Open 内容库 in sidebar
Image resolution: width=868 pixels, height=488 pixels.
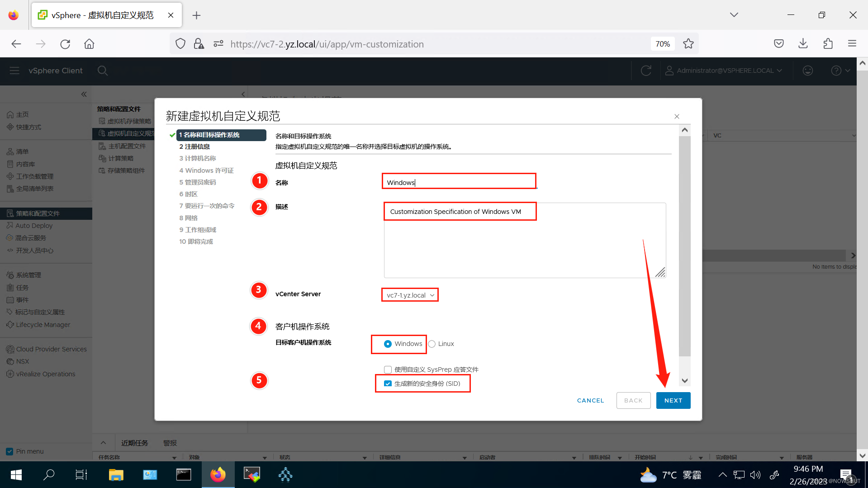coord(26,164)
